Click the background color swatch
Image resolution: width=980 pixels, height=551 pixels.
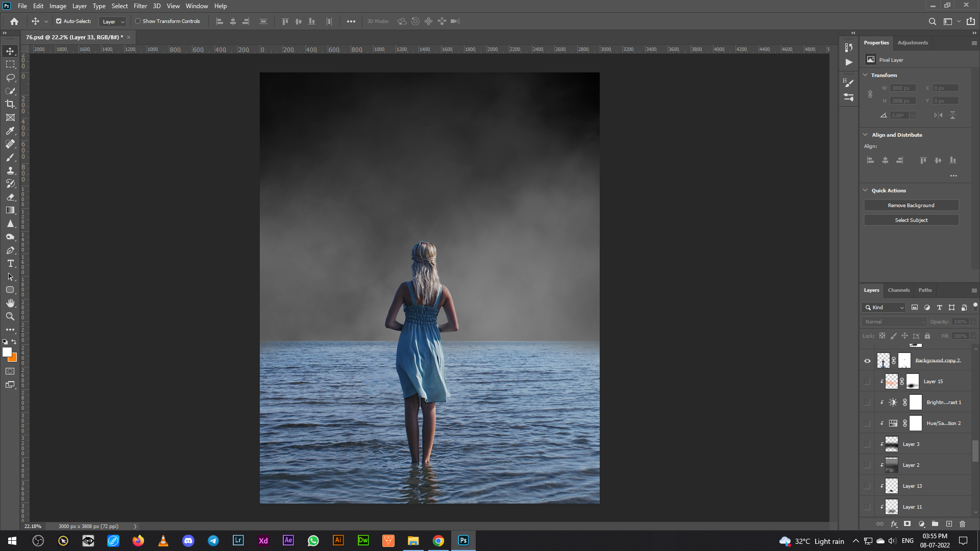click(x=14, y=358)
